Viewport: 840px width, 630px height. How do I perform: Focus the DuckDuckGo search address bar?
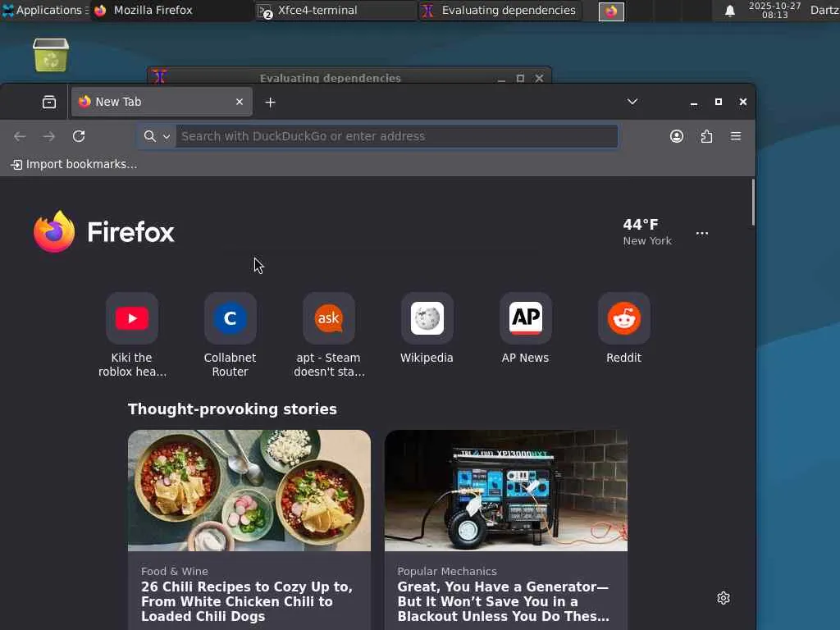(396, 136)
